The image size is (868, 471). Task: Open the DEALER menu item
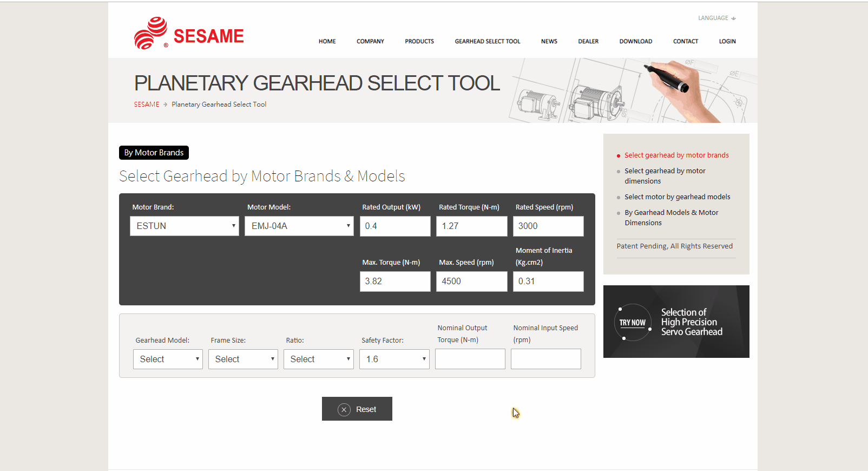tap(588, 41)
